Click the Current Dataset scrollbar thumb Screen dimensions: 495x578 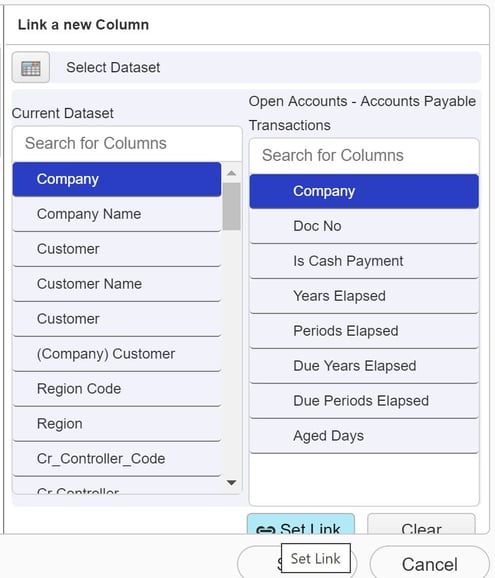coord(231,206)
